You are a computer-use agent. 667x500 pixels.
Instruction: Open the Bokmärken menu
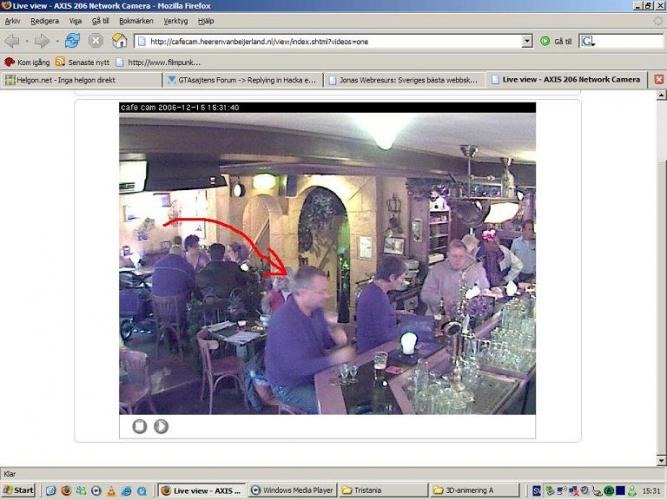(136, 21)
